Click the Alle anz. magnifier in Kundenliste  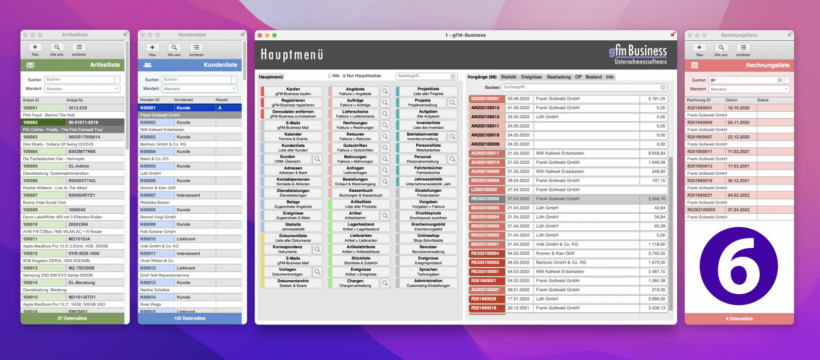pos(175,48)
